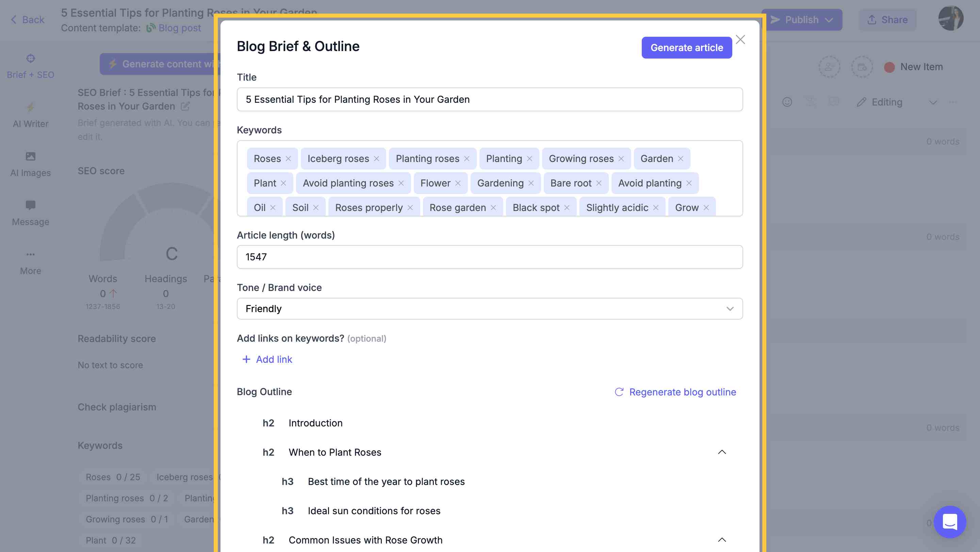Click the Article length input field
980x552 pixels.
pos(490,257)
